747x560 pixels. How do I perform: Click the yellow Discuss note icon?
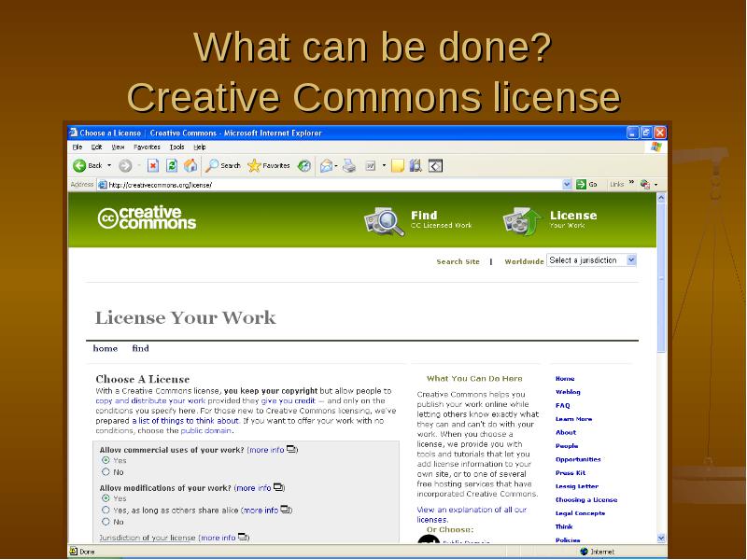pyautogui.click(x=398, y=166)
